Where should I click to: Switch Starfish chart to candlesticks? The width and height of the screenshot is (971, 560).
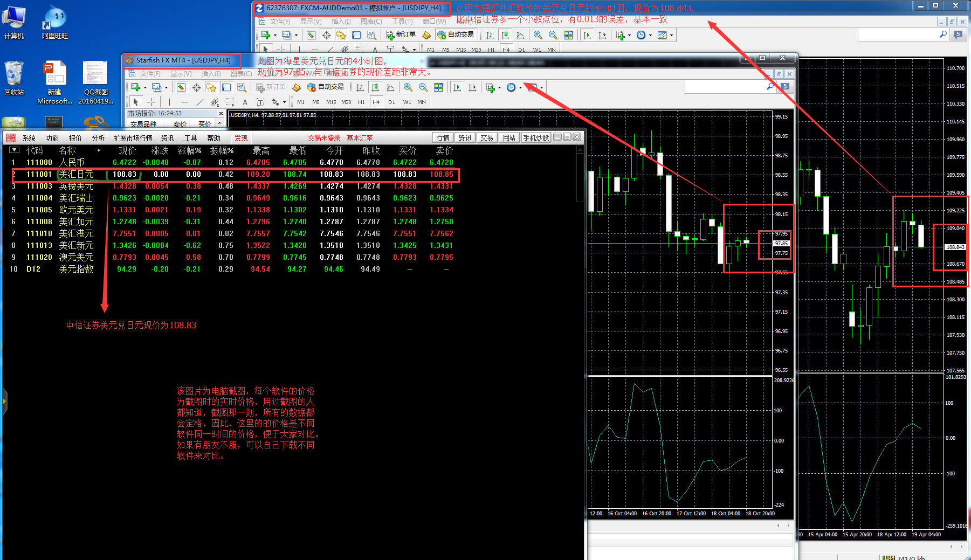pos(375,87)
